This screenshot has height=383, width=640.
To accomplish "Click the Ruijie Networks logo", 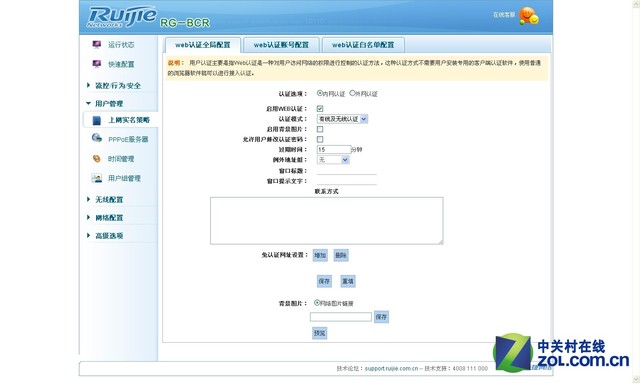I will click(x=122, y=17).
